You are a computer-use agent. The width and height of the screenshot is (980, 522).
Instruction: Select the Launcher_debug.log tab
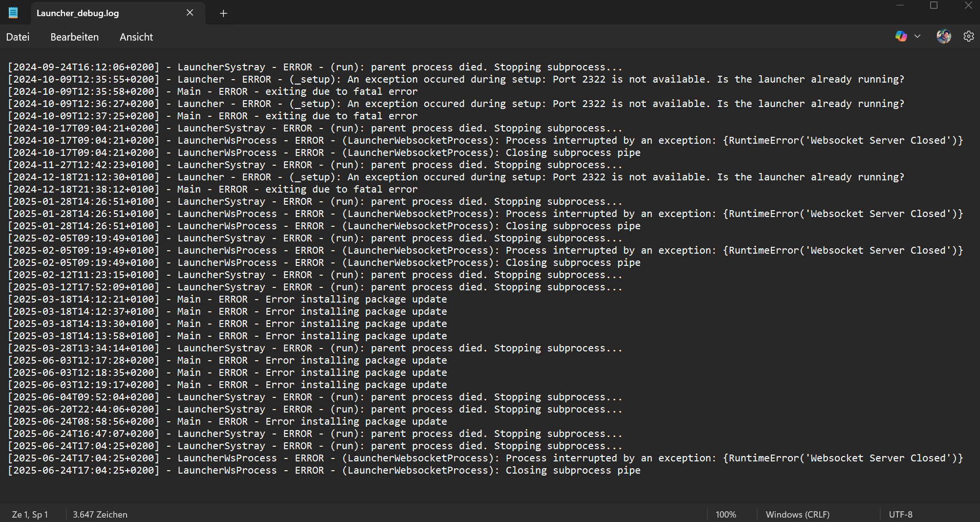click(x=98, y=13)
